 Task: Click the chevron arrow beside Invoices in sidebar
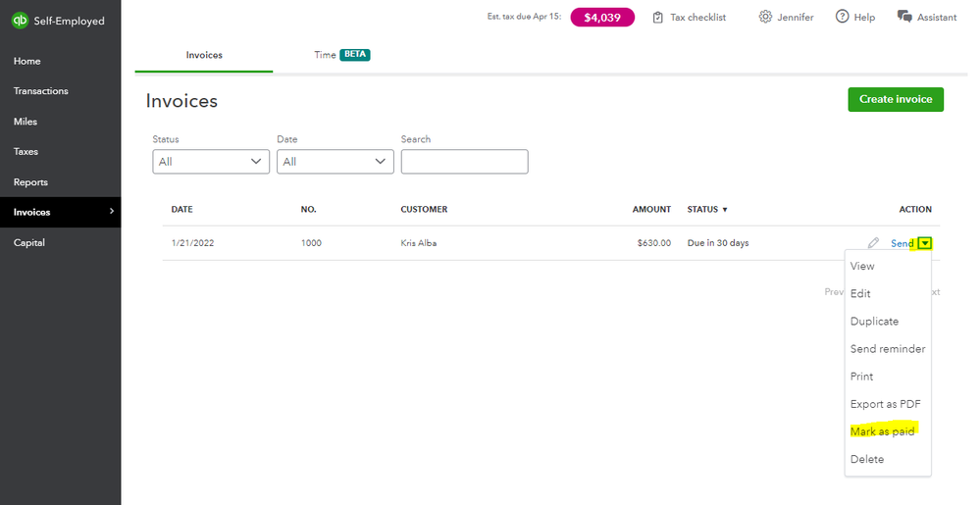click(x=112, y=211)
